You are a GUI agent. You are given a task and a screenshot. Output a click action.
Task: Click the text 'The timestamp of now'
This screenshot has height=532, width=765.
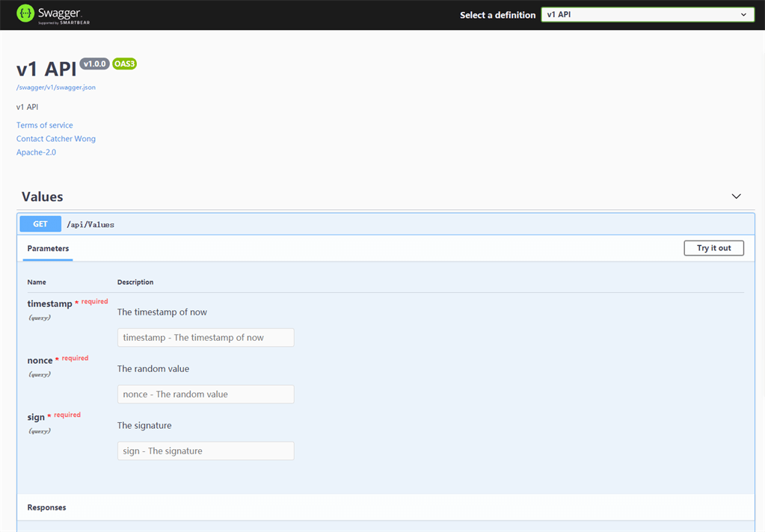(x=162, y=312)
